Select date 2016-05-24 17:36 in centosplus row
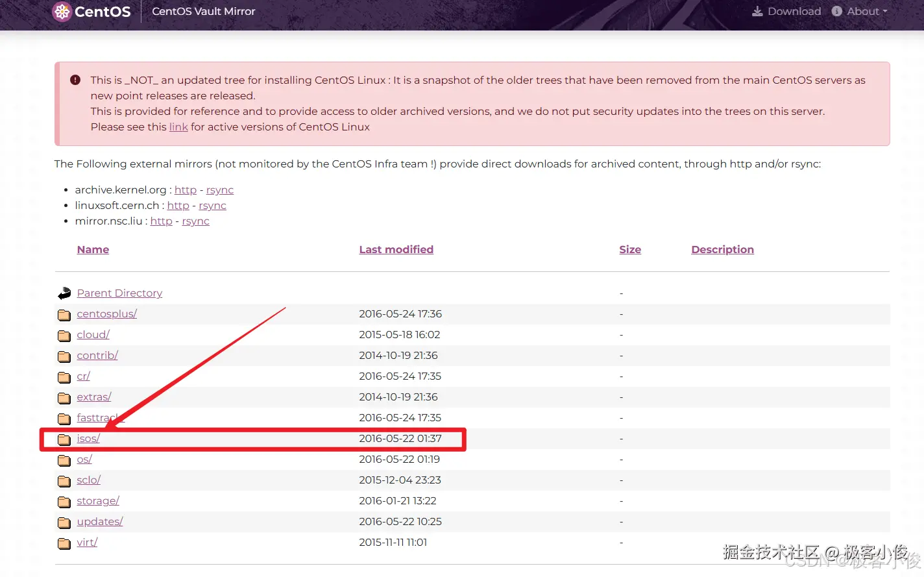Screen dimensions: 924x577 point(400,313)
